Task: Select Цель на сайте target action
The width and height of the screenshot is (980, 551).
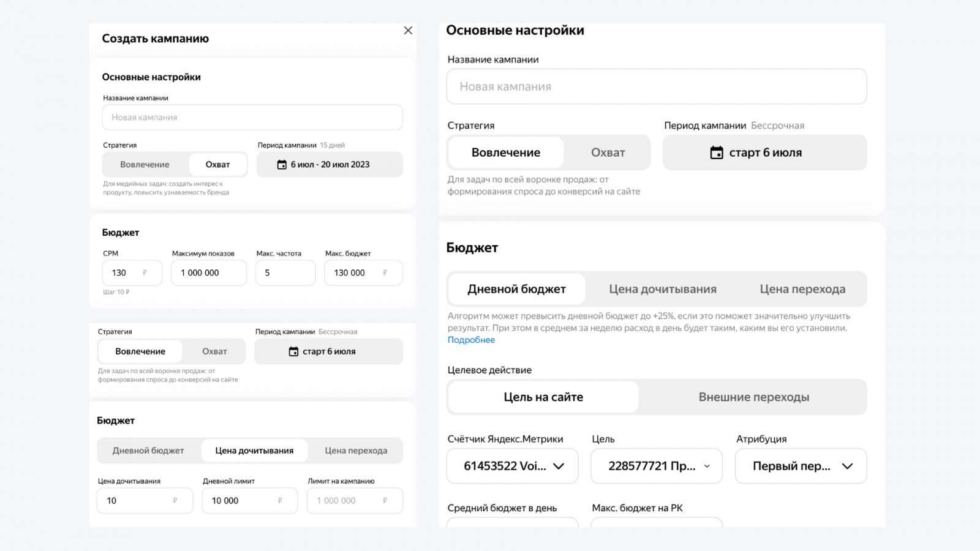Action: tap(543, 397)
